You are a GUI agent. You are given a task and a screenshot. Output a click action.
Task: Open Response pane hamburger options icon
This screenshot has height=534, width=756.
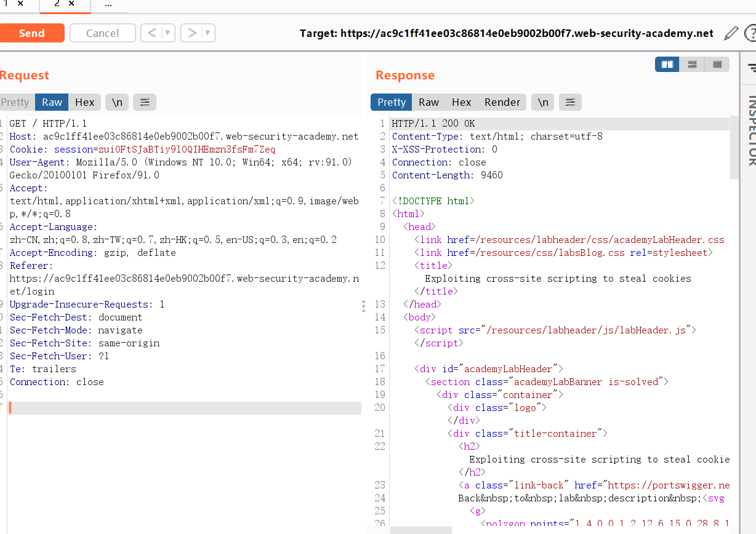[570, 102]
